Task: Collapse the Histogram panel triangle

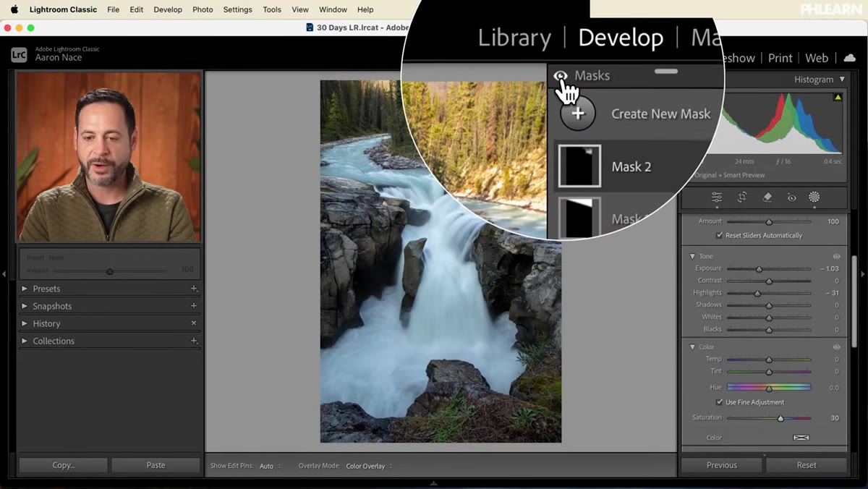Action: pyautogui.click(x=842, y=80)
